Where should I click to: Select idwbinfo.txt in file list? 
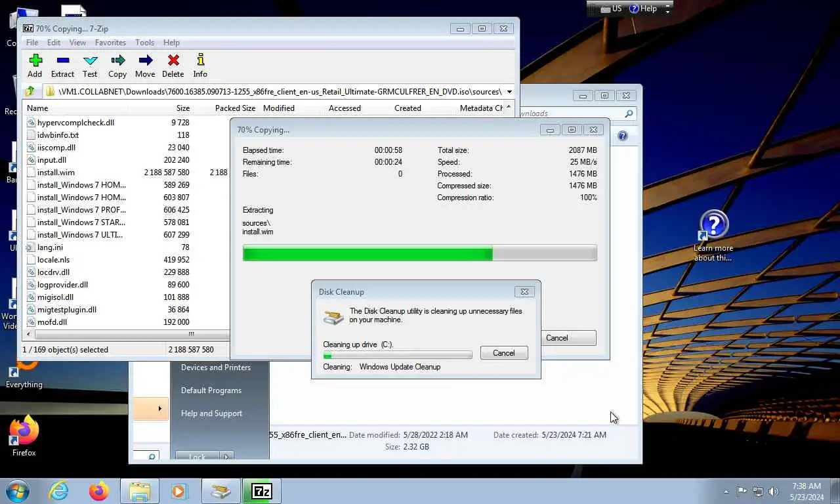pyautogui.click(x=58, y=135)
